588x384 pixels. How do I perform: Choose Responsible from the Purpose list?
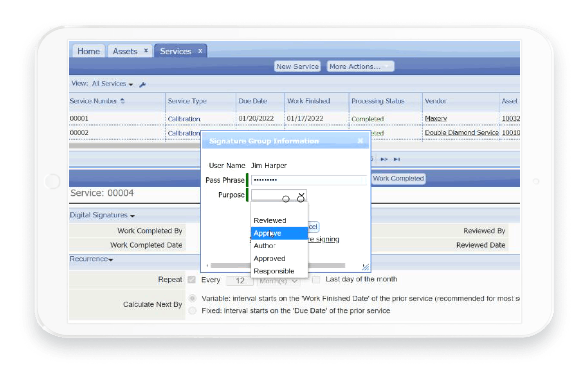[274, 271]
